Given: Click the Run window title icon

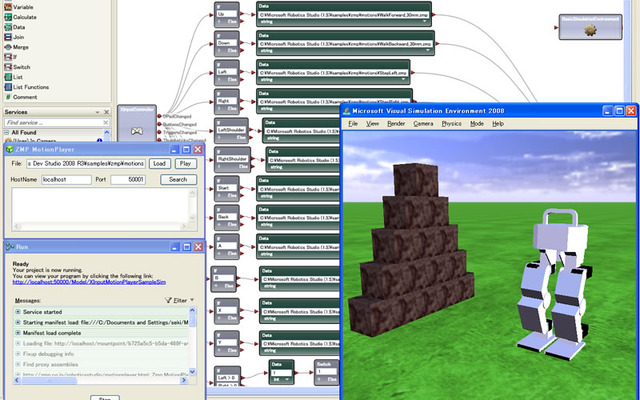Looking at the screenshot, I should pyautogui.click(x=10, y=247).
